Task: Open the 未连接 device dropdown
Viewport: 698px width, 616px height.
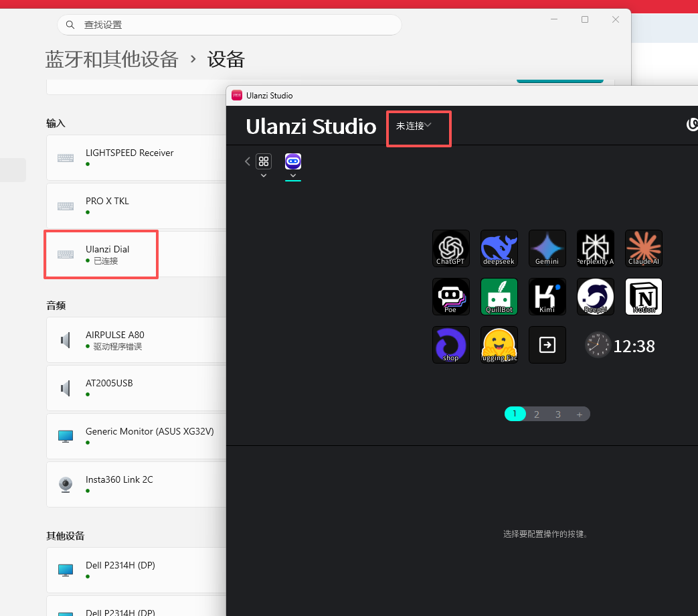Action: (x=414, y=126)
